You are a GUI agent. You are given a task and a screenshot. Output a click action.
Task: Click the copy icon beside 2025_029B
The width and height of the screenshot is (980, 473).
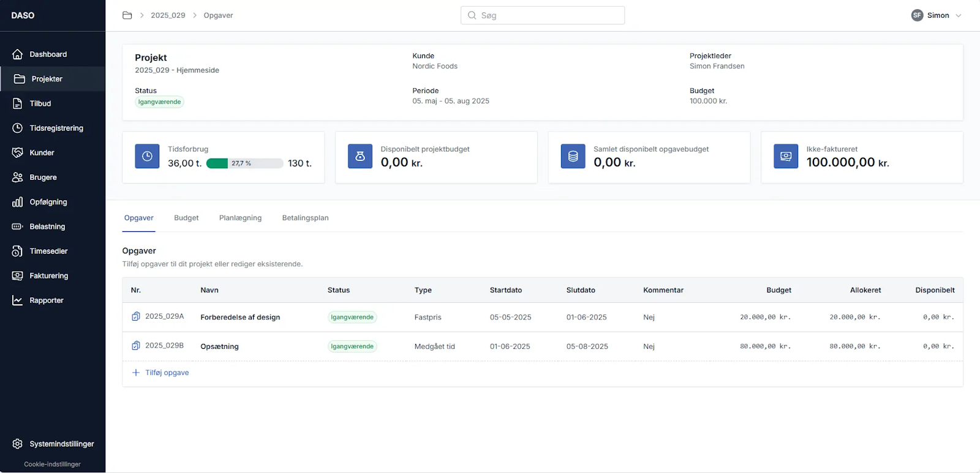136,346
